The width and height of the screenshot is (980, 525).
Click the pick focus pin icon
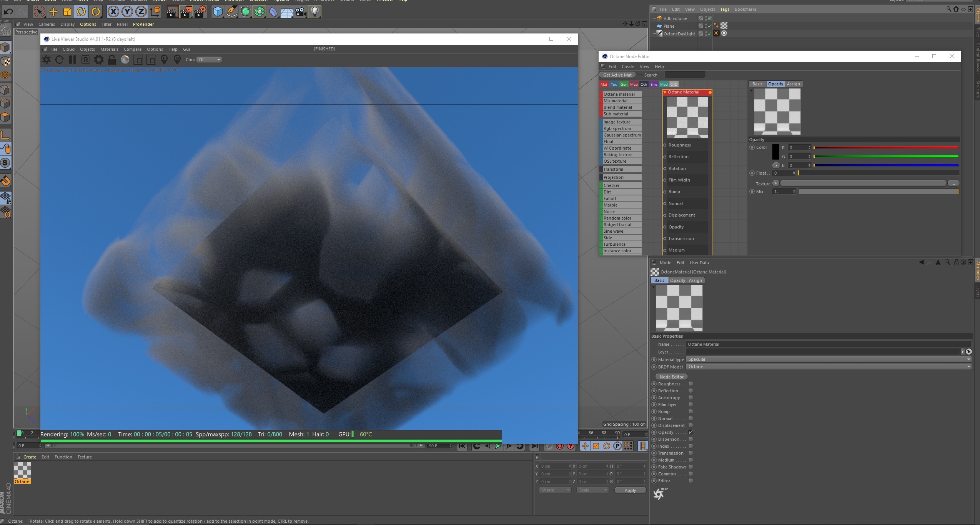coord(164,60)
